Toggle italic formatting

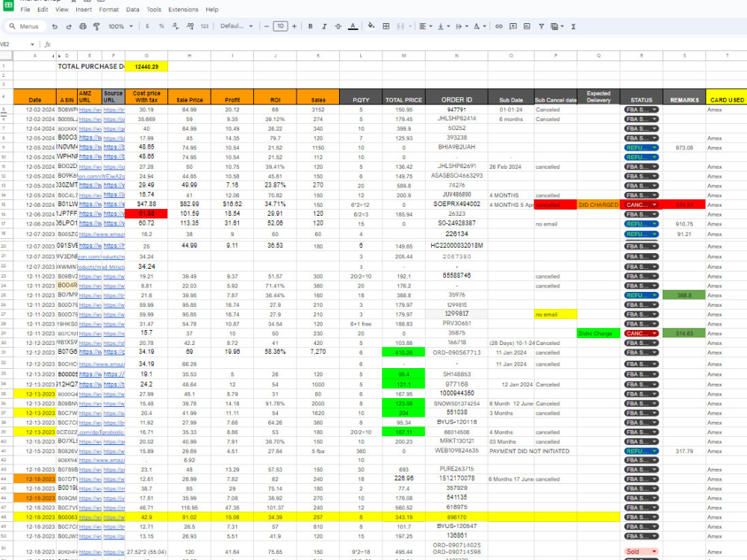[x=324, y=27]
